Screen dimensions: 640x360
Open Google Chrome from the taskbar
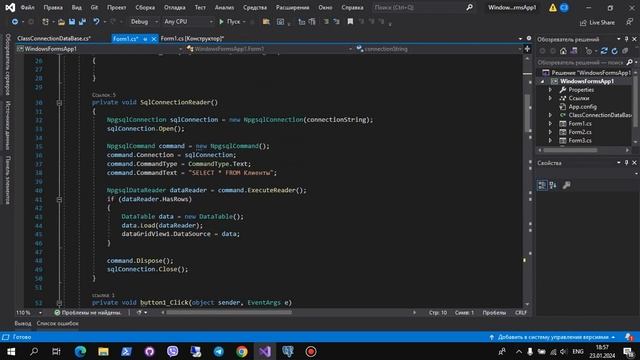tap(242, 351)
